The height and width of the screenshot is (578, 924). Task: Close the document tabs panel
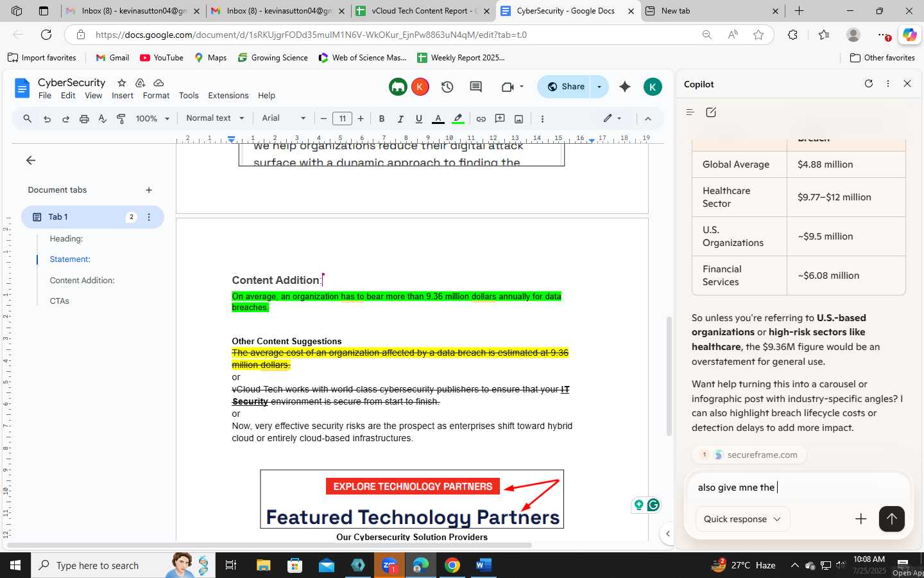point(30,161)
